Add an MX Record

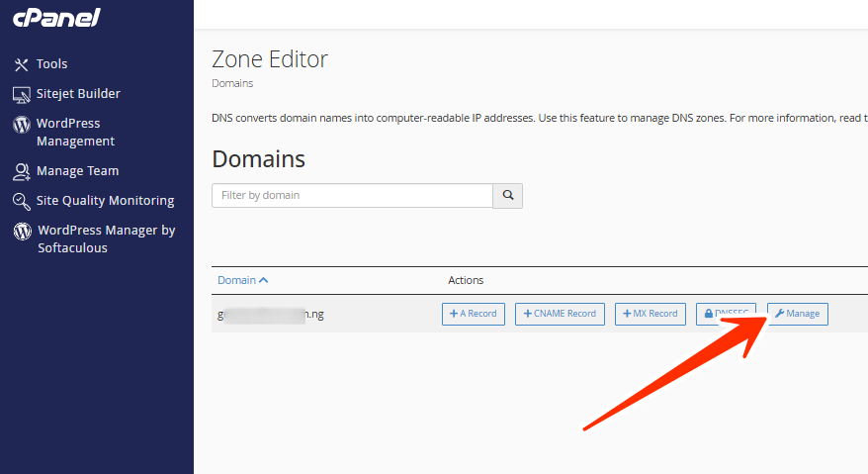pyautogui.click(x=650, y=314)
